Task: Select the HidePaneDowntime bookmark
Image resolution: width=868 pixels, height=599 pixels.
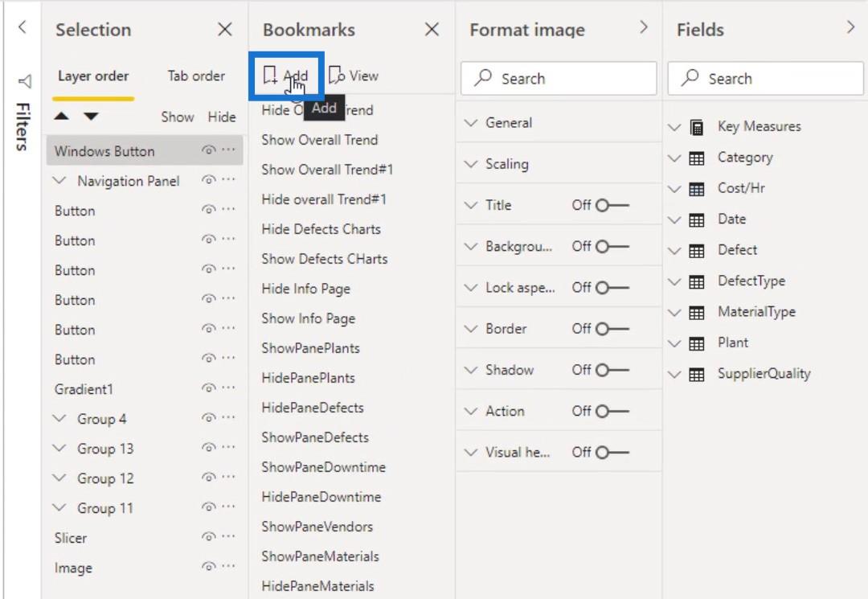Action: (321, 497)
